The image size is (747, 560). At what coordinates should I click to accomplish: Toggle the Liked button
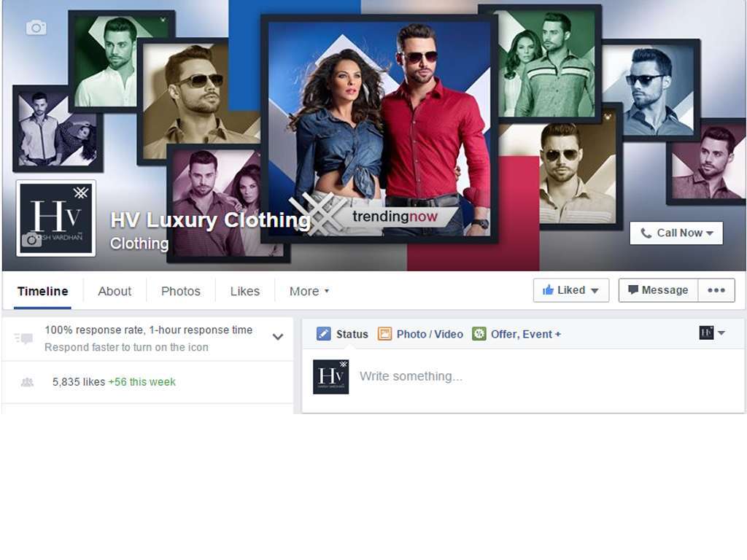tap(570, 290)
